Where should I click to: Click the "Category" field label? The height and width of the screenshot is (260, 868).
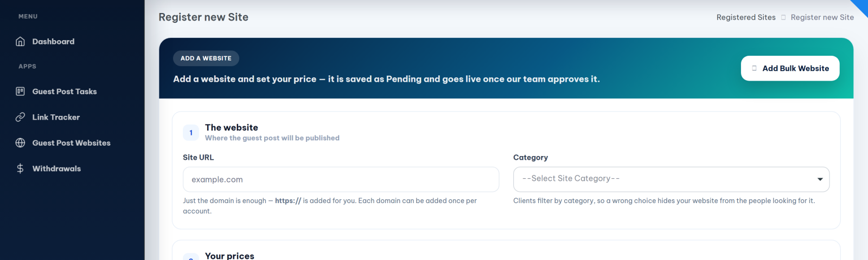click(x=531, y=157)
